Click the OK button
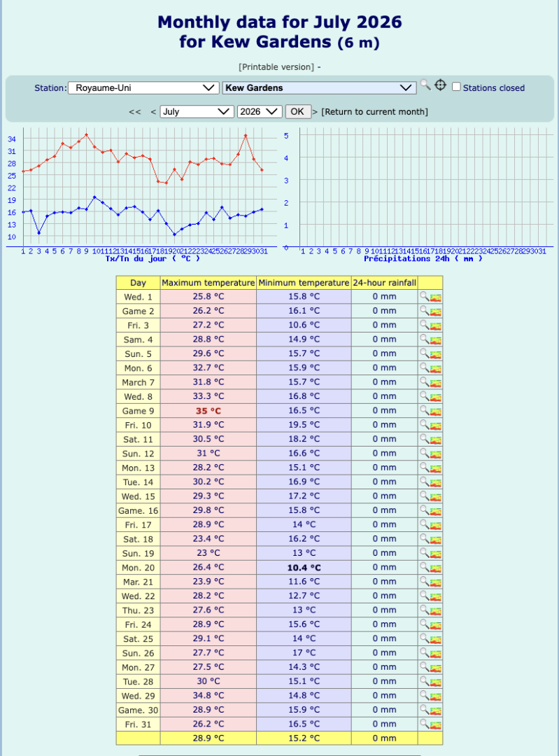Screen dimensions: 559x756 [x=297, y=111]
